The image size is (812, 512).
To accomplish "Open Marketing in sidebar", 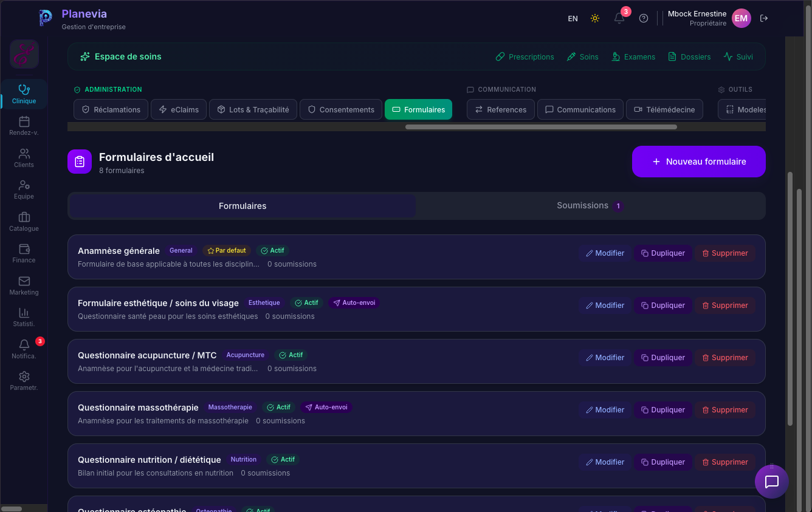I will [x=24, y=285].
